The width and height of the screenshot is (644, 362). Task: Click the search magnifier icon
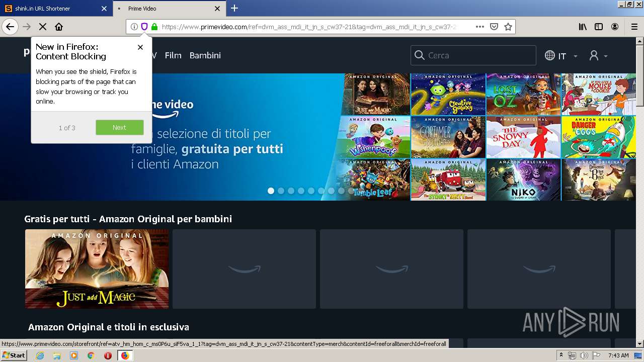[419, 55]
